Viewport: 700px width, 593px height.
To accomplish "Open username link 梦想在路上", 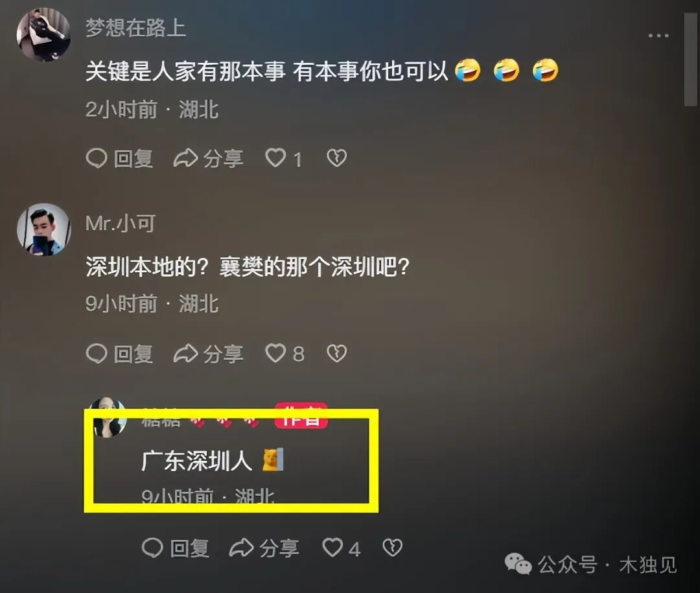I will click(135, 28).
